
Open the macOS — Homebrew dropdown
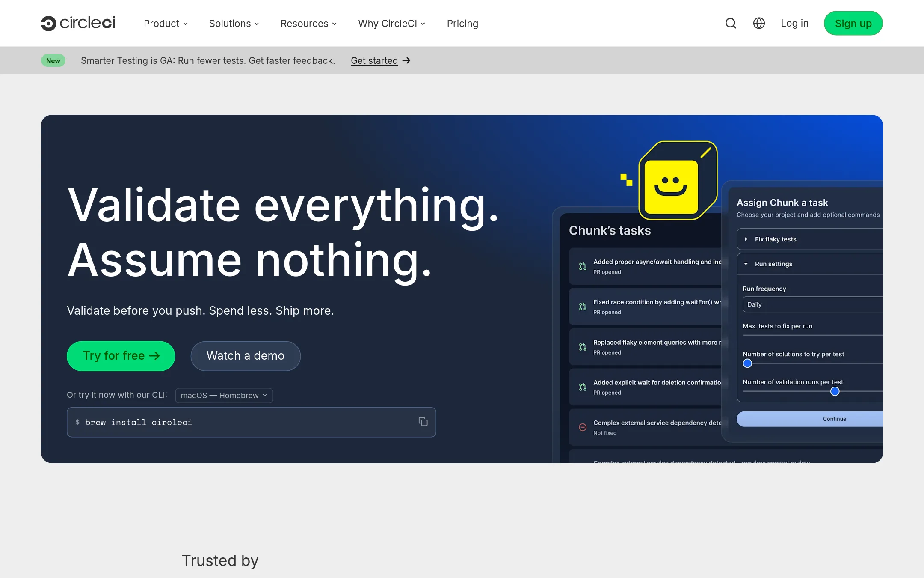[x=224, y=395]
